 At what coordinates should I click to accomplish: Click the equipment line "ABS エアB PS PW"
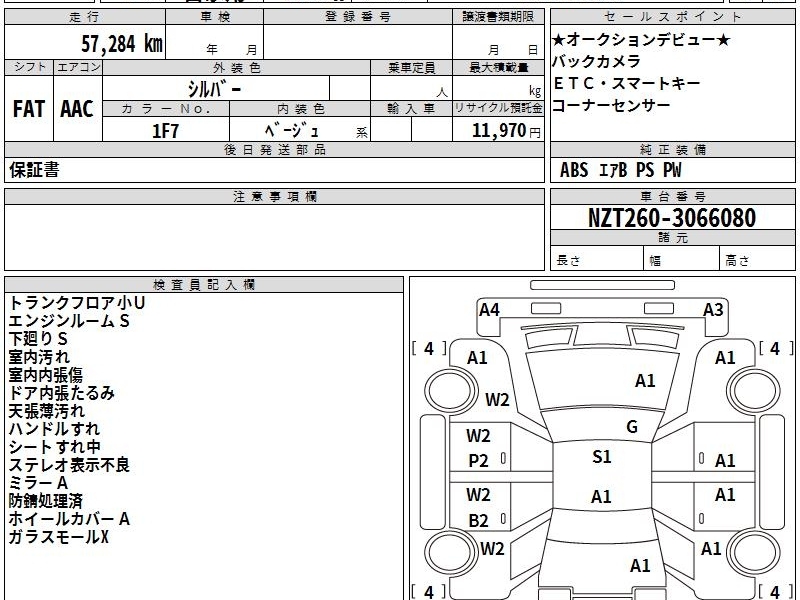point(621,170)
